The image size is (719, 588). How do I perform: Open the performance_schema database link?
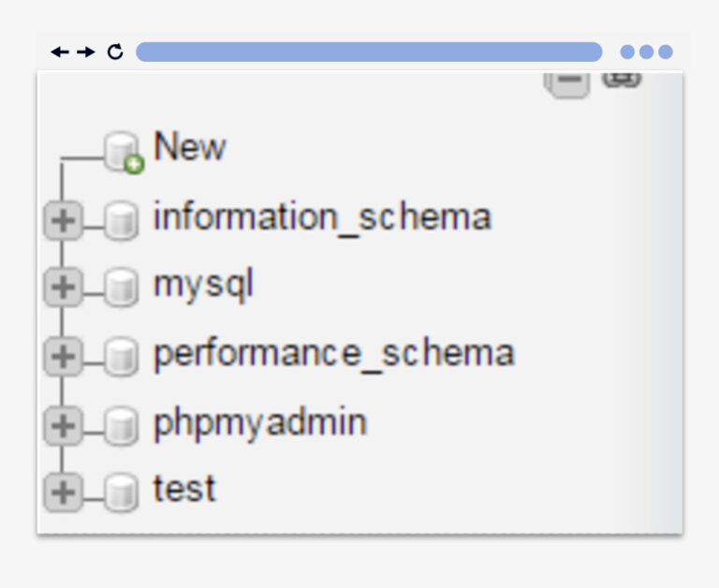click(333, 354)
